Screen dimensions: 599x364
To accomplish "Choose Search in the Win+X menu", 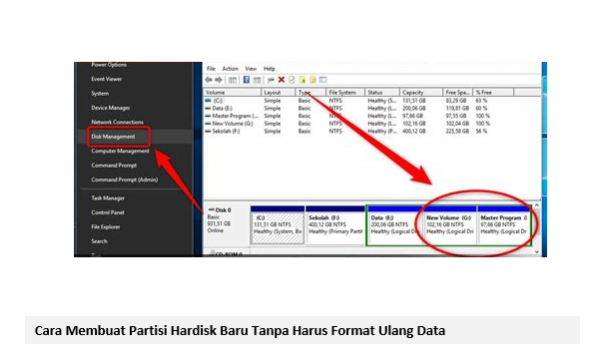I will (99, 241).
